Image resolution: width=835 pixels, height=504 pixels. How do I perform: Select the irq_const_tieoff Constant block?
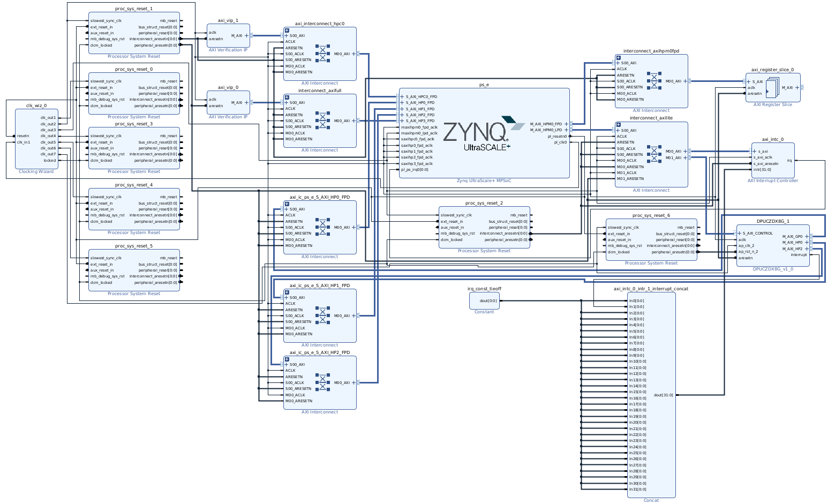[x=484, y=300]
